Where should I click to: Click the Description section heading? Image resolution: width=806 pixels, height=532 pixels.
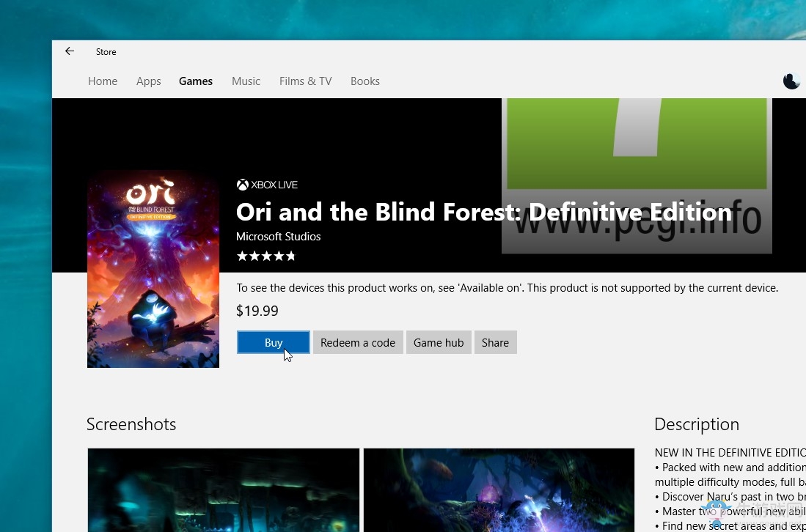(x=697, y=424)
